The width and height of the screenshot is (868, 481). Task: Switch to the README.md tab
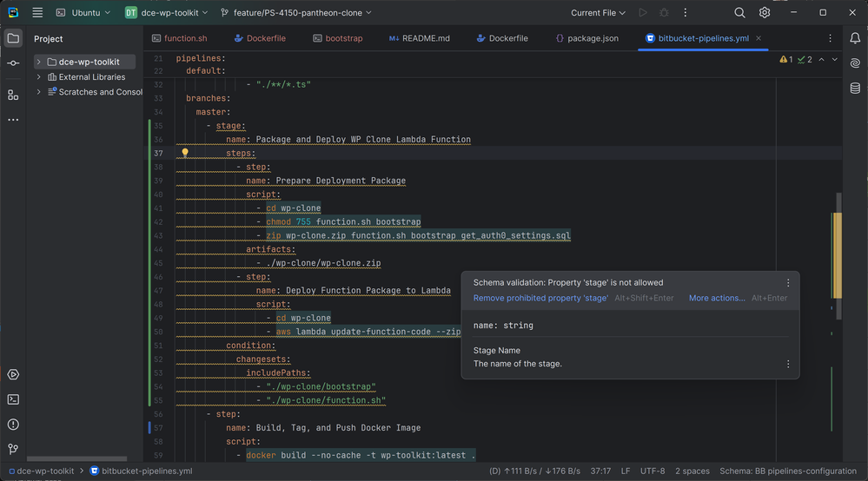click(421, 38)
